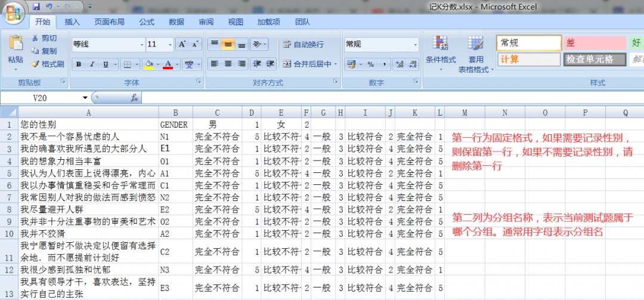This screenshot has height=300, width=644.
Task: Select cell A2 with the worry question
Action: (88, 137)
